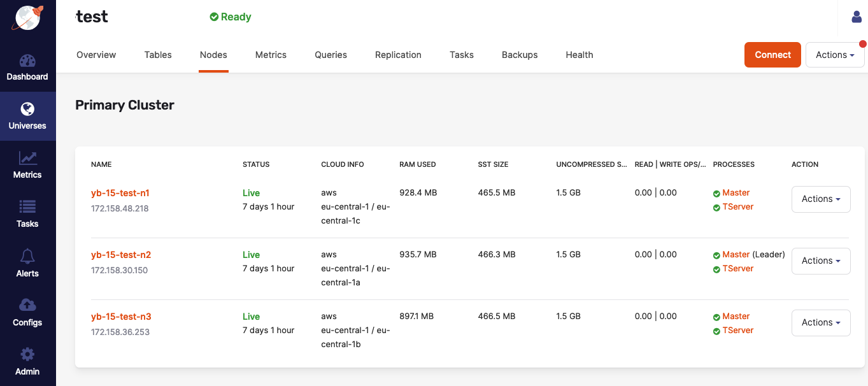Sort the table by the NAME column

[x=101, y=164]
